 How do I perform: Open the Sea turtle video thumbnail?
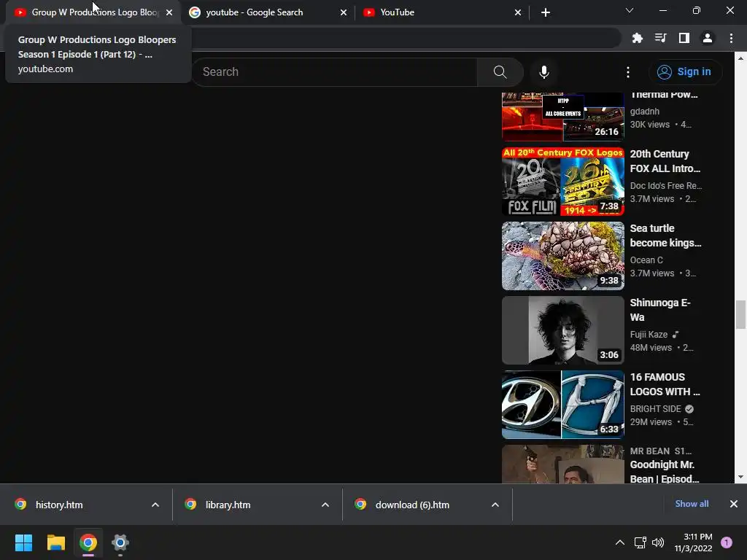click(x=562, y=256)
